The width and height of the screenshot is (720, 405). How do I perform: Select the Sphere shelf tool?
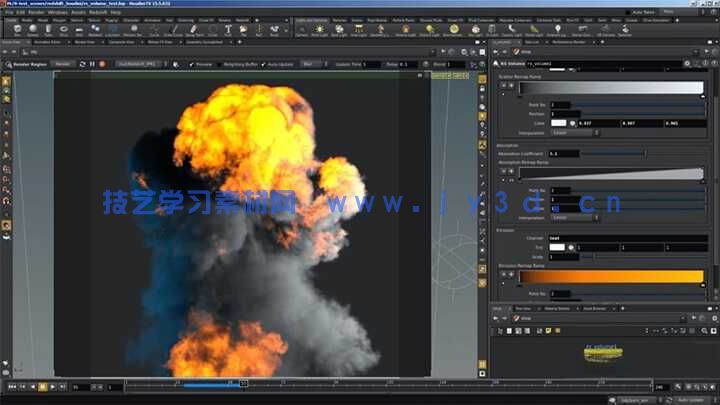coord(33,30)
